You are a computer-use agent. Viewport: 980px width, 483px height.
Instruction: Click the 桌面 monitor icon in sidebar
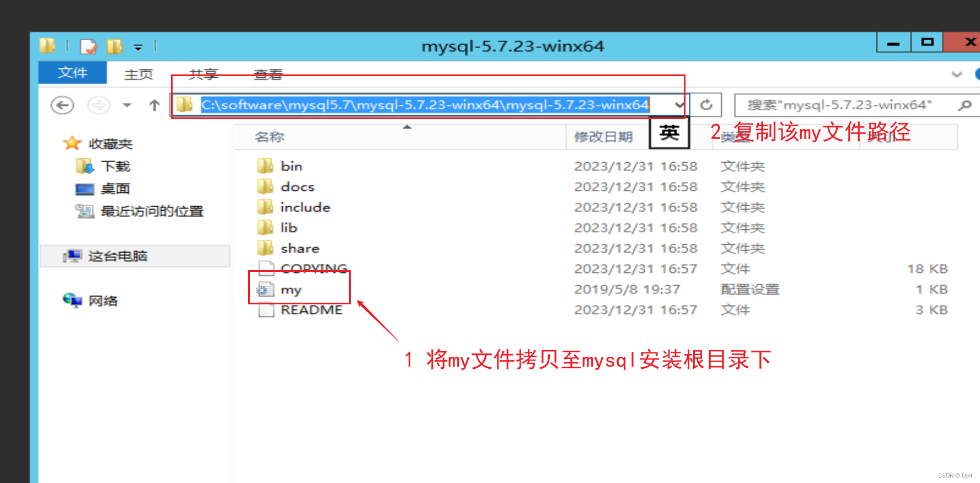(x=85, y=189)
